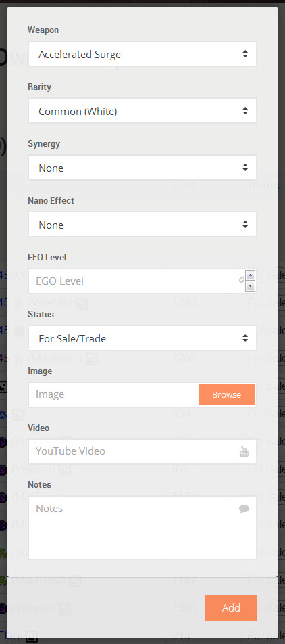285x644 pixels.
Task: Click the Browse button for Image
Action: 226,394
